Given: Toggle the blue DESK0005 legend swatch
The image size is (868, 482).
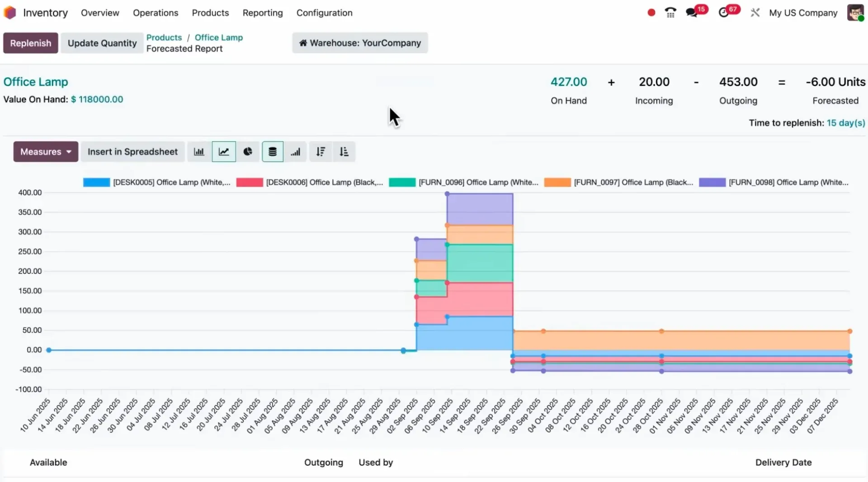Looking at the screenshot, I should (96, 183).
